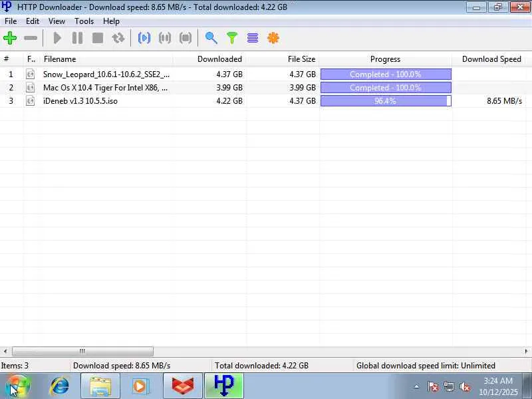
Task: Launch Internet Explorer from the taskbar
Action: [x=60, y=386]
